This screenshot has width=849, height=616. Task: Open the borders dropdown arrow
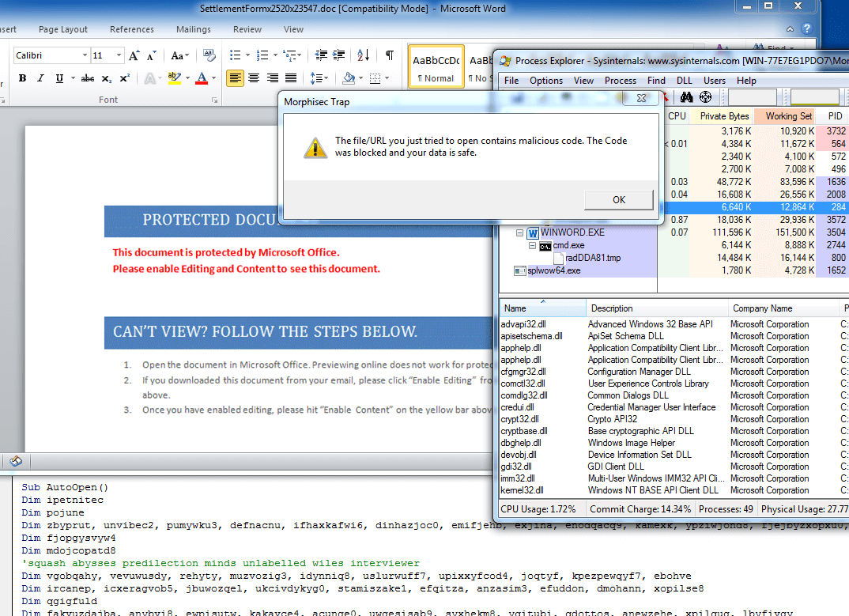pyautogui.click(x=387, y=78)
